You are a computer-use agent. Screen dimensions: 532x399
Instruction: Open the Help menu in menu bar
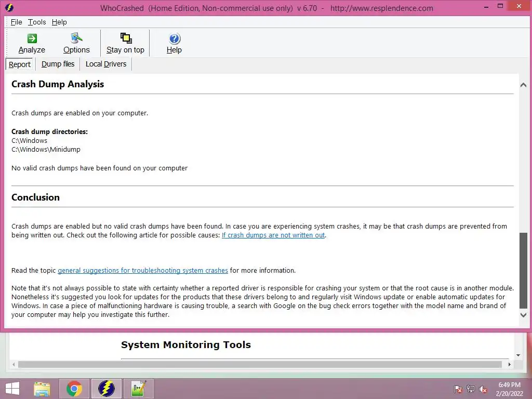coord(59,22)
